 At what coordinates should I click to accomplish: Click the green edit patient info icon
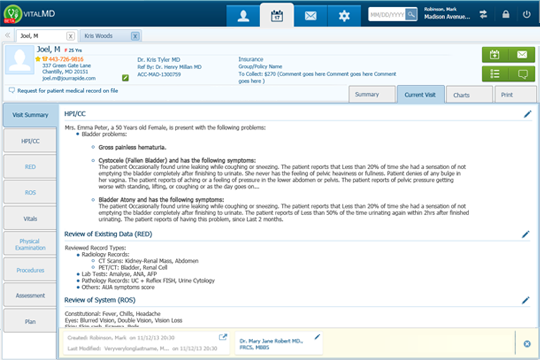click(125, 78)
